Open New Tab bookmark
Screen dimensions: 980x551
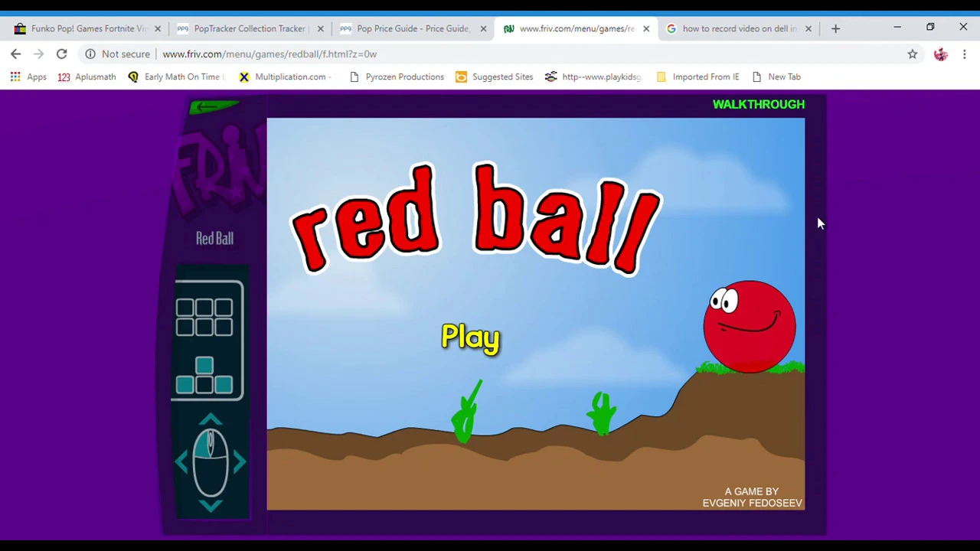[x=776, y=77]
